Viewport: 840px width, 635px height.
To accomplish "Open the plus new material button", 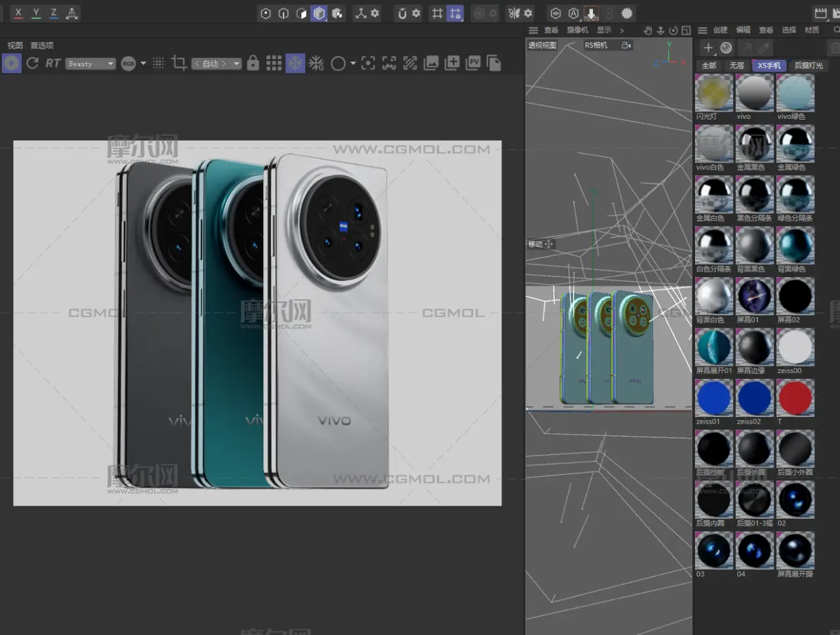I will [x=708, y=48].
